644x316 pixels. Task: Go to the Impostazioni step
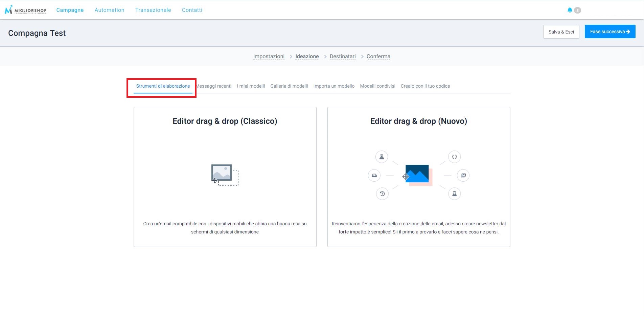[269, 57]
